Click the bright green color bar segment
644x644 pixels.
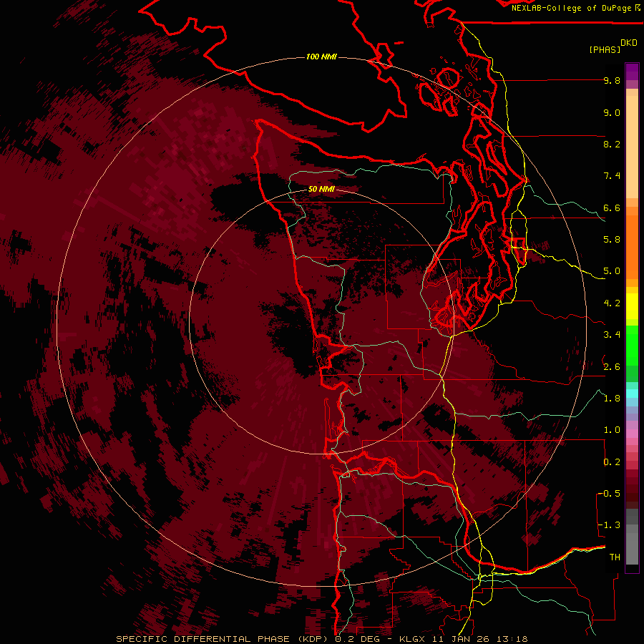point(632,345)
